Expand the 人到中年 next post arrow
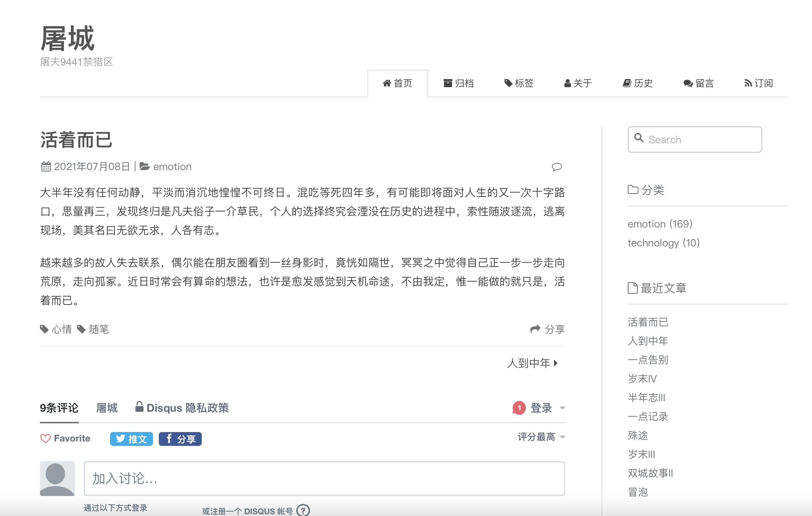The height and width of the screenshot is (516, 812). 556,363
